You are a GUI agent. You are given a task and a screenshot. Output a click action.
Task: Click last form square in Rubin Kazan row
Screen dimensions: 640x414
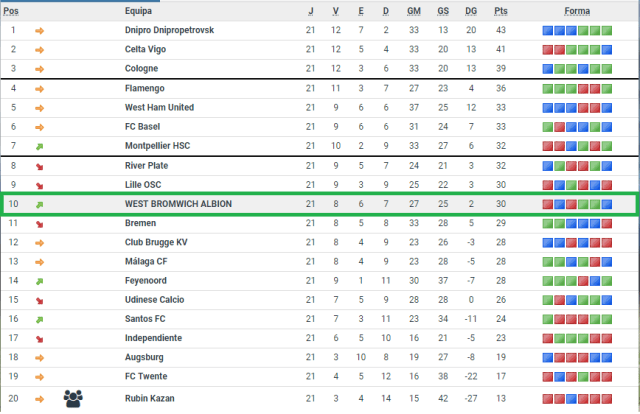click(x=606, y=397)
